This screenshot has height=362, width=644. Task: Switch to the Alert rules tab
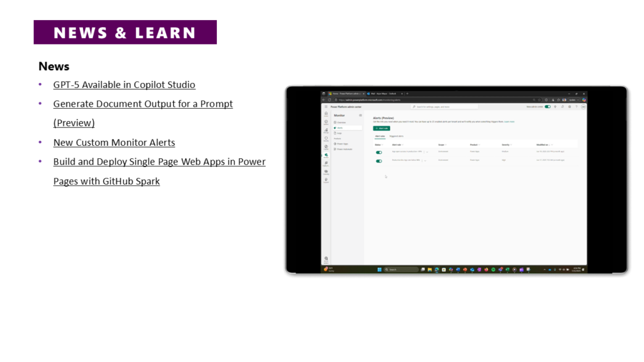coord(380,136)
